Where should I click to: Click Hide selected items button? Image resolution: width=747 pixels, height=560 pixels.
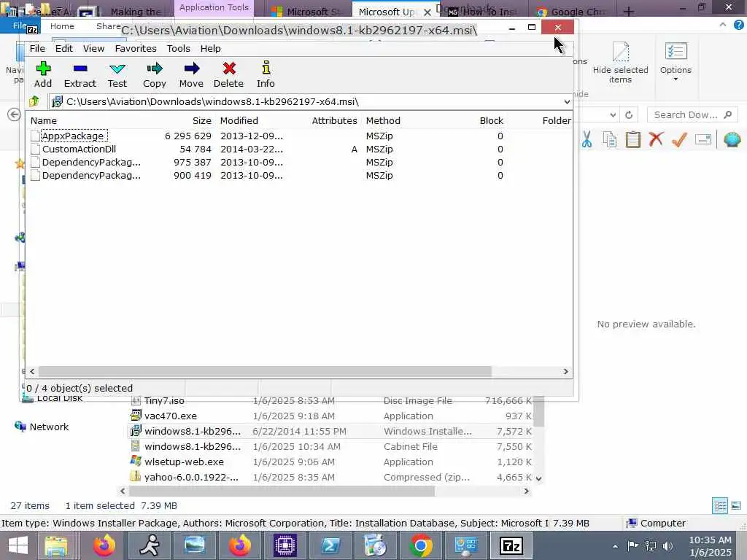click(x=620, y=63)
